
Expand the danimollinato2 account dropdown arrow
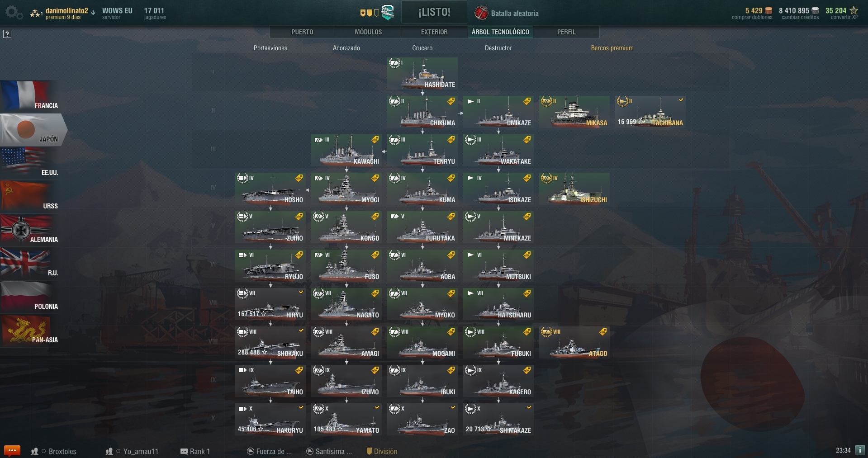click(x=93, y=13)
